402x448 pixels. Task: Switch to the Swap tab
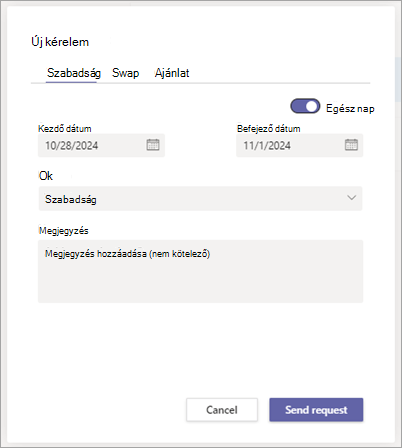pos(125,73)
